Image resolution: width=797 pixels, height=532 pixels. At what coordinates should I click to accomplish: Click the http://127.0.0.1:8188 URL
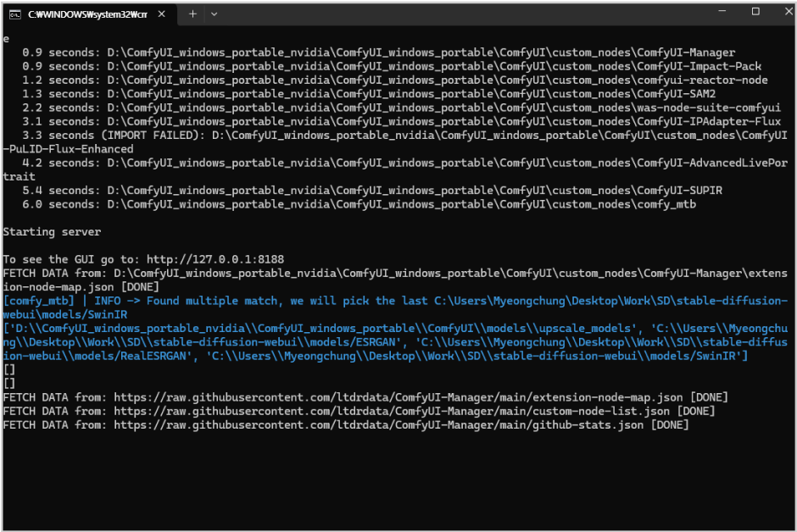pos(215,259)
